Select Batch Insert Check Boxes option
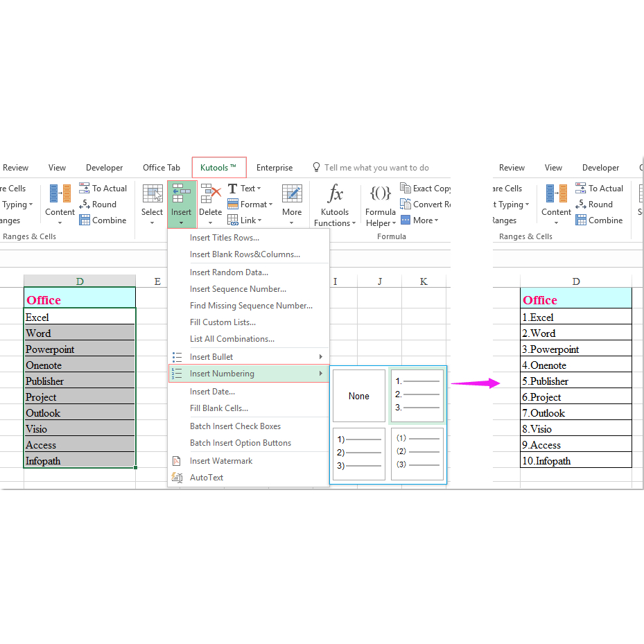Image resolution: width=644 pixels, height=644 pixels. [x=235, y=426]
